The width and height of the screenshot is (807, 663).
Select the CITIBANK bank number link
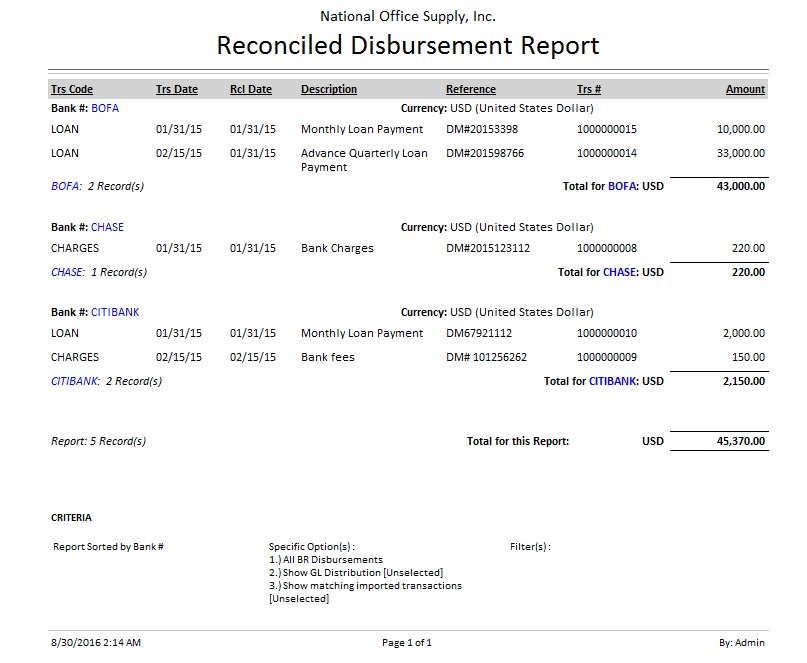tap(115, 312)
